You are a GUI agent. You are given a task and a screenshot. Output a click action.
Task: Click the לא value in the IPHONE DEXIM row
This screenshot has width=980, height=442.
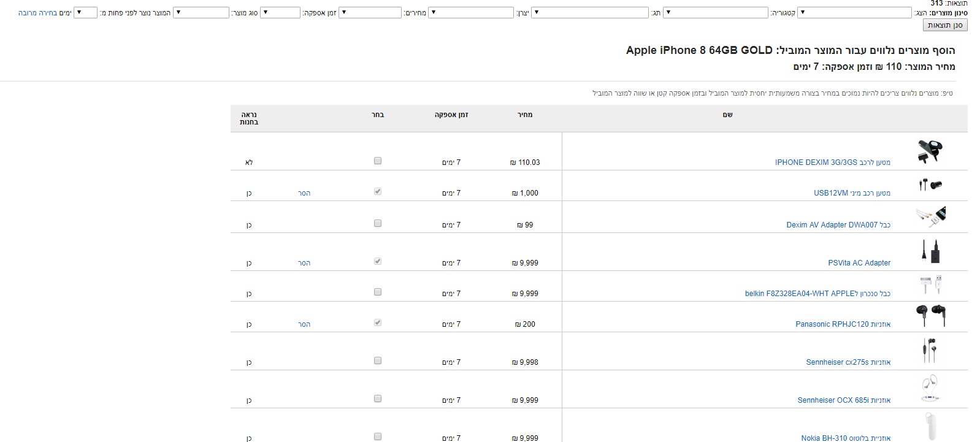(x=249, y=162)
